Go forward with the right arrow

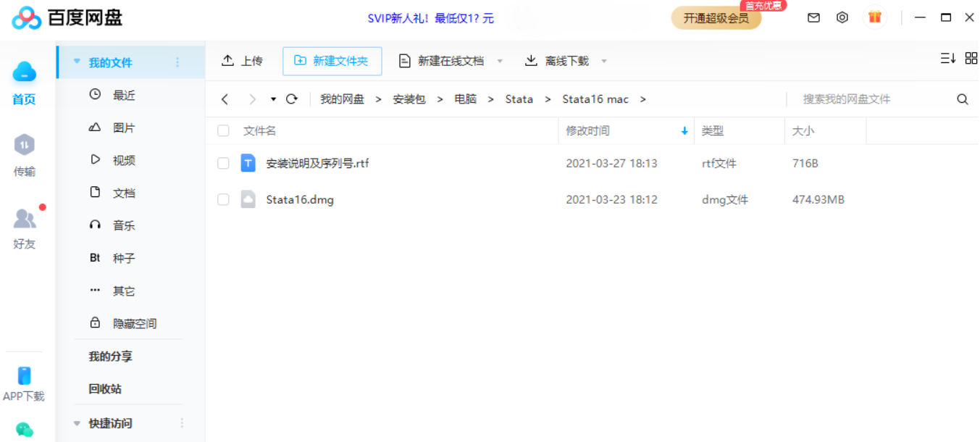click(x=252, y=99)
